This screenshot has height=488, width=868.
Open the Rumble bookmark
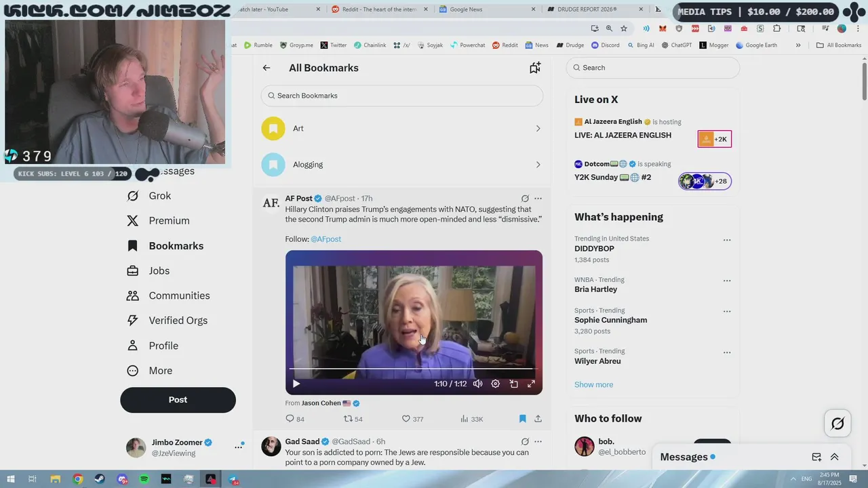(258, 45)
